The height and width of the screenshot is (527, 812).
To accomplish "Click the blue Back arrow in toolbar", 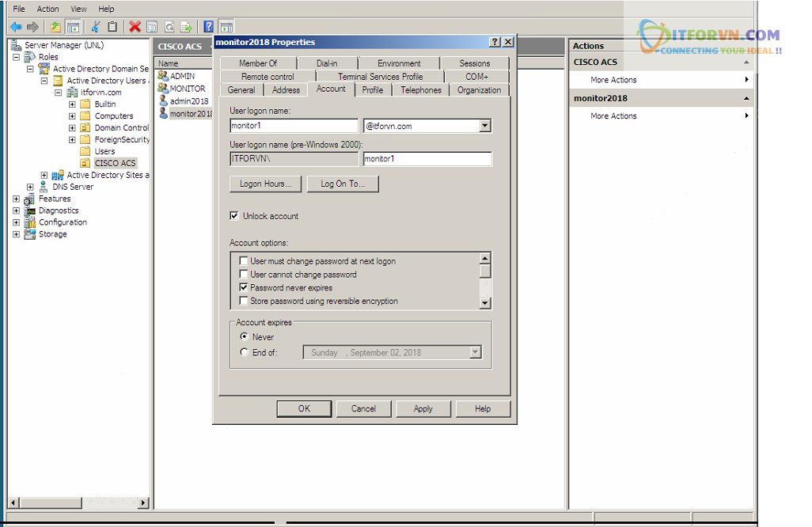I will point(16,27).
